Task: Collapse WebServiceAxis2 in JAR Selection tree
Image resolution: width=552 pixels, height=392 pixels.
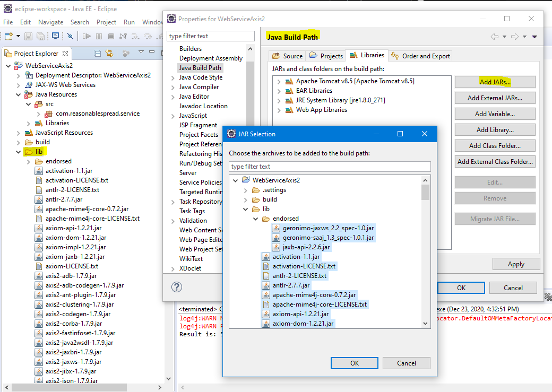Action: 235,180
